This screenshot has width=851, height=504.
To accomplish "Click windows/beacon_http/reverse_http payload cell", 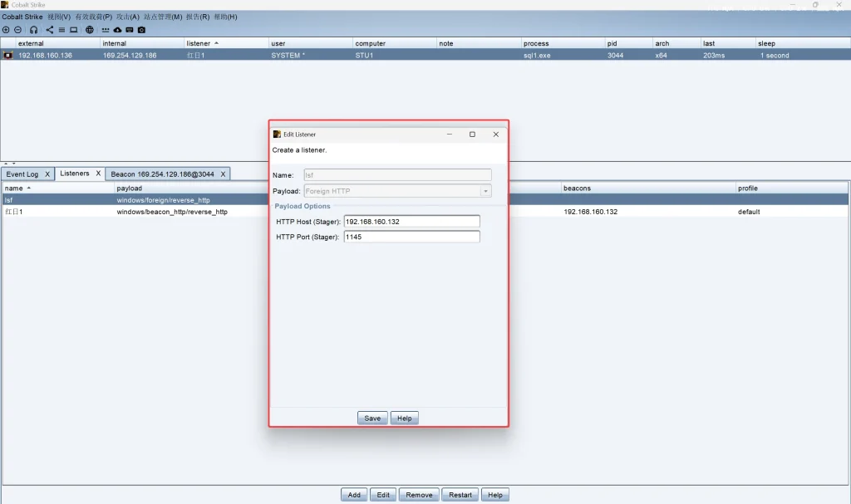I will click(172, 212).
